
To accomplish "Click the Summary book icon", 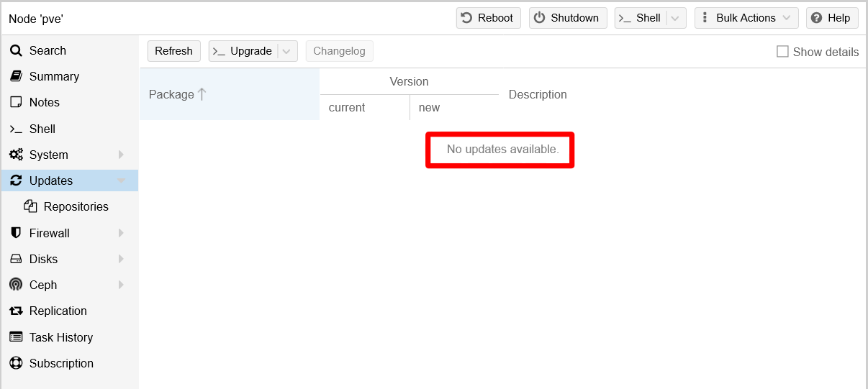I will click(16, 76).
